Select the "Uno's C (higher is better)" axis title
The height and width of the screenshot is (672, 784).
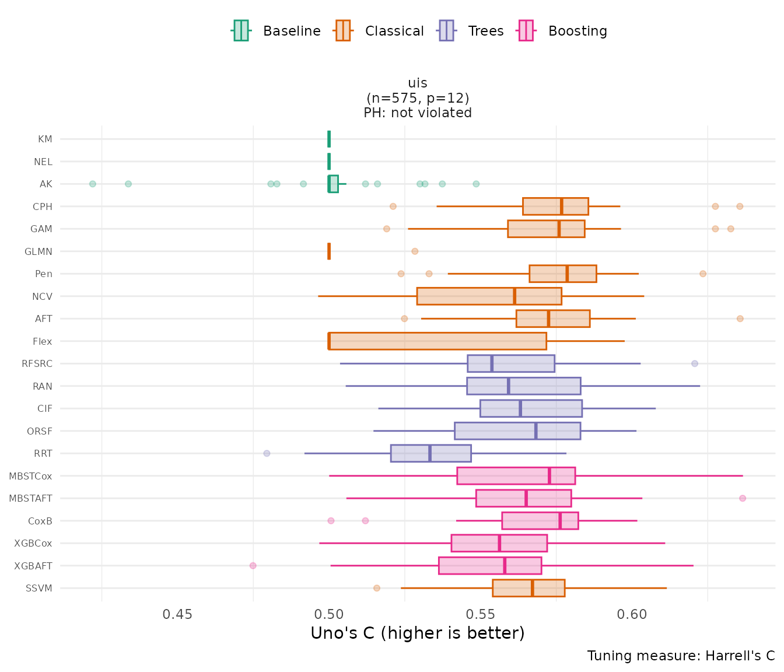pyautogui.click(x=418, y=633)
